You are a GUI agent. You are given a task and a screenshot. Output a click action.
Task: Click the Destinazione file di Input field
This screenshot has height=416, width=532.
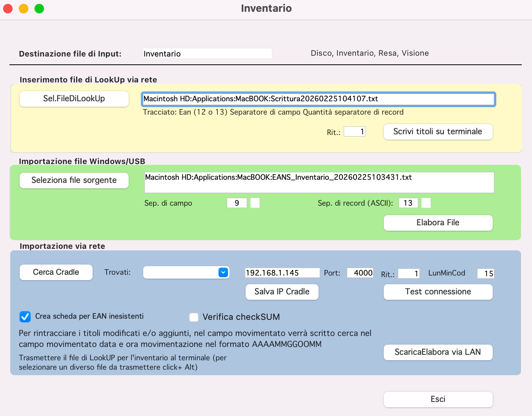(x=207, y=54)
